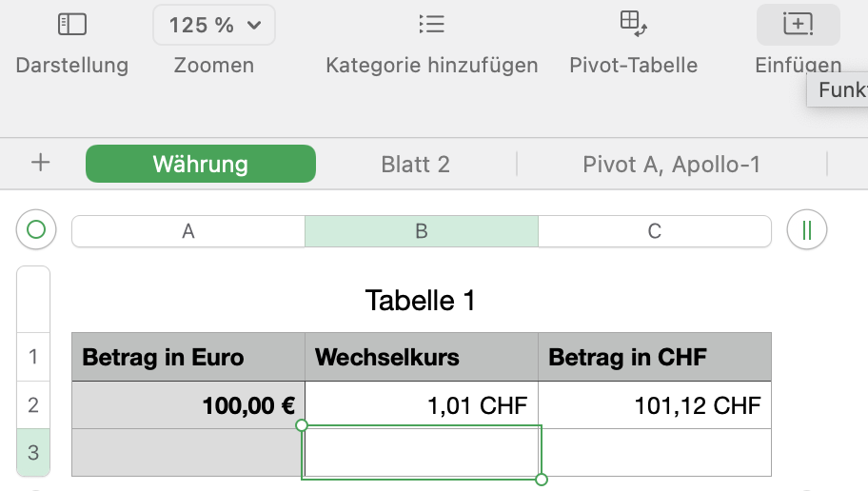The width and height of the screenshot is (868, 491).
Task: Open the Darstellung view options icon
Action: coord(71,25)
